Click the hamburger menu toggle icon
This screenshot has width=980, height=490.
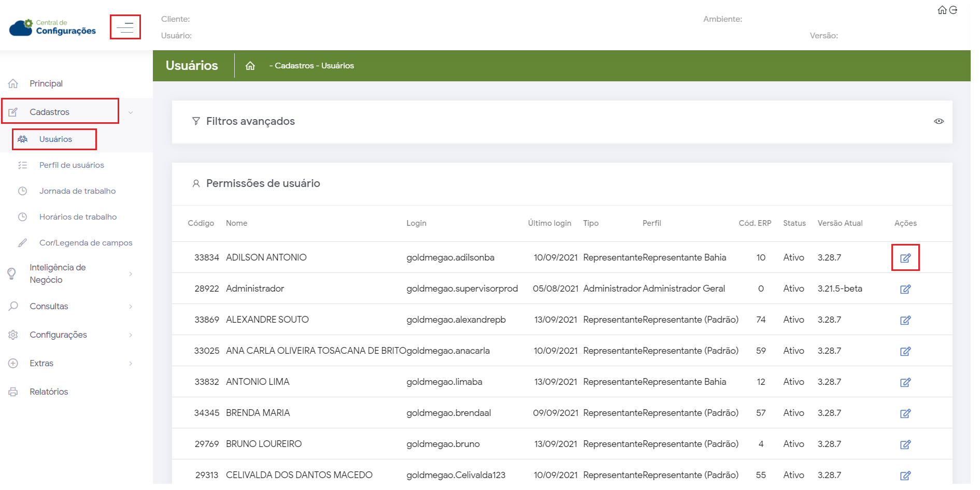(x=125, y=27)
